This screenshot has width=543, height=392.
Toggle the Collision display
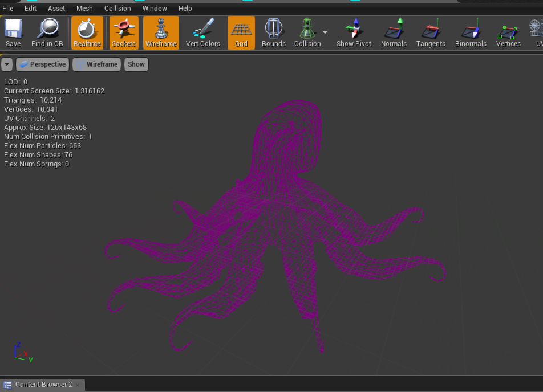pyautogui.click(x=307, y=33)
